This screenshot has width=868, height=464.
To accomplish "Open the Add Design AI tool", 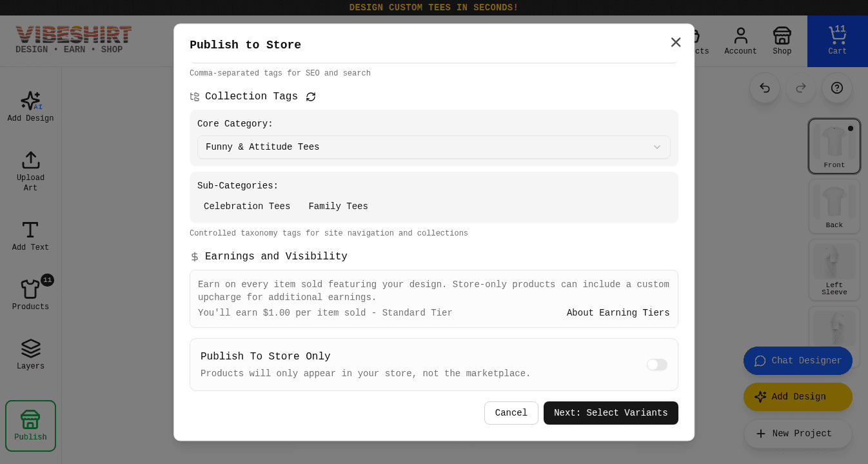I will tap(30, 106).
